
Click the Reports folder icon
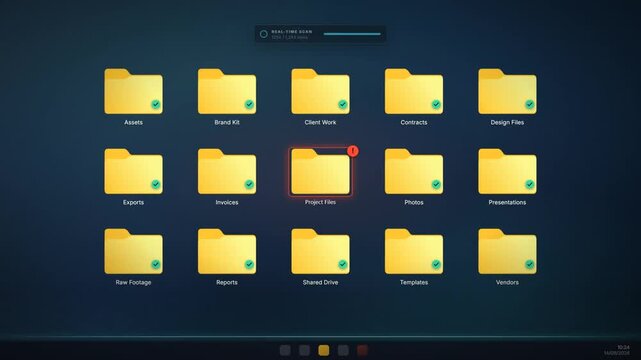pyautogui.click(x=227, y=251)
